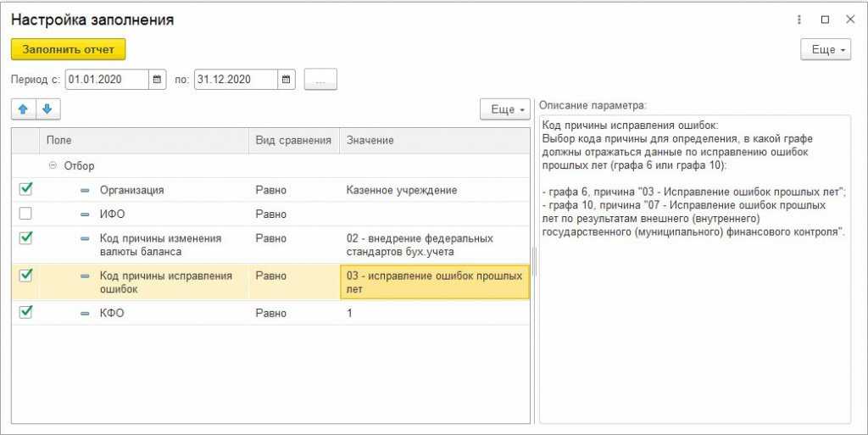Viewport: 868px width, 435px height.
Task: Click Равно in the Организация row
Action: tap(270, 190)
